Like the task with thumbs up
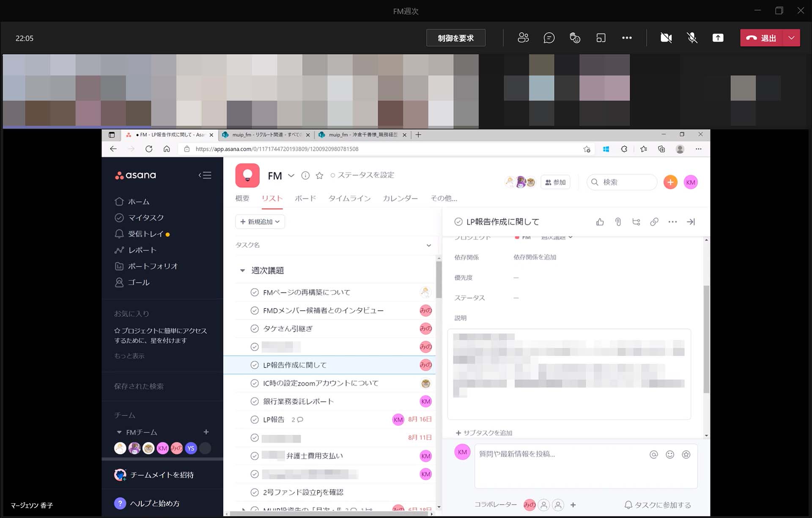The image size is (812, 518). 600,222
